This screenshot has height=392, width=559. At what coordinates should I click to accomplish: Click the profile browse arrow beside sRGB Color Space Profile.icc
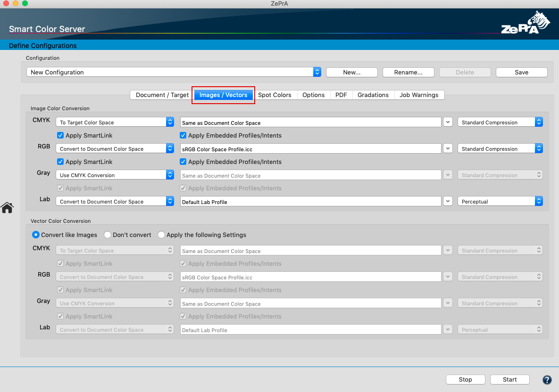click(x=447, y=148)
